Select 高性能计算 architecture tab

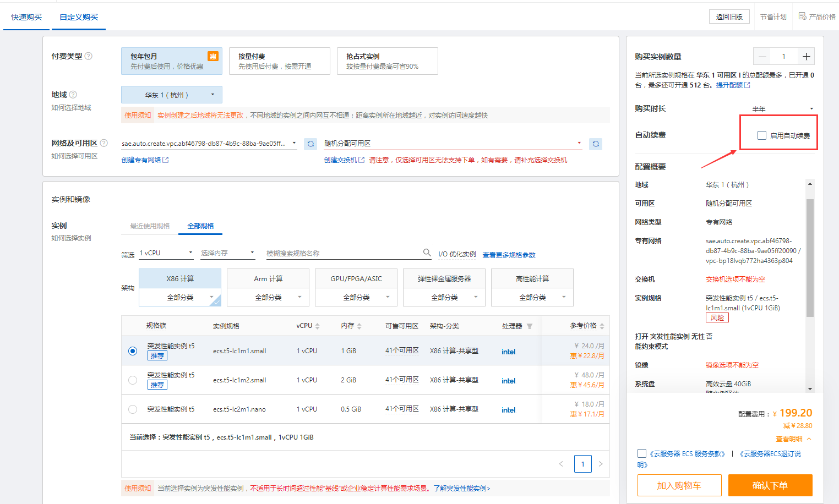point(532,278)
